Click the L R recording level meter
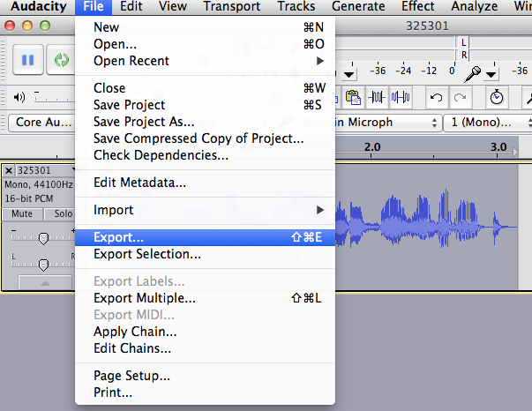The height and width of the screenshot is (411, 532). point(493,49)
